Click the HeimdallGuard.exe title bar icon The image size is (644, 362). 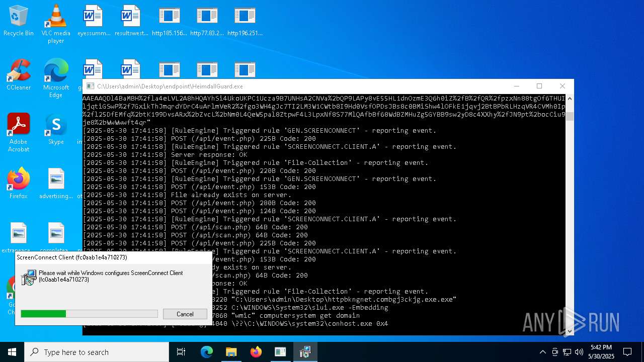pos(91,86)
